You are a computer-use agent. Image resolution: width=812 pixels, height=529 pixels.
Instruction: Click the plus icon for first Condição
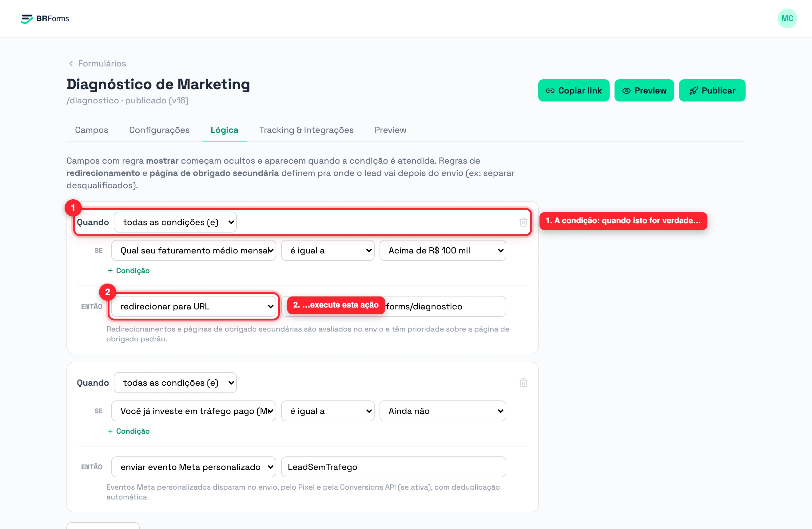coord(110,270)
